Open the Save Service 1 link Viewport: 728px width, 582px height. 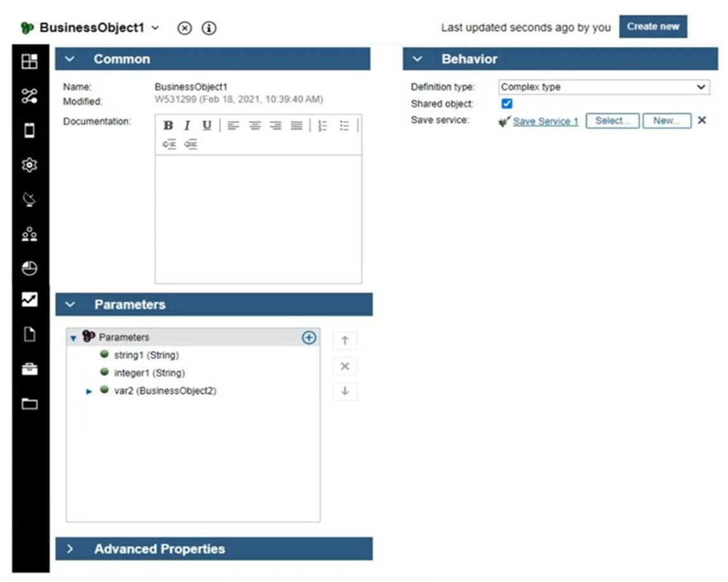point(545,121)
